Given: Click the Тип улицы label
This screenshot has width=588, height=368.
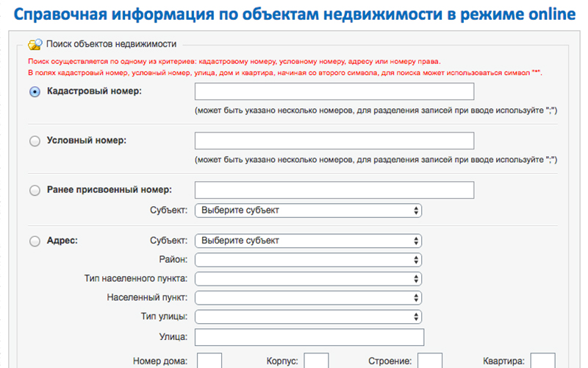Looking at the screenshot, I should [x=164, y=316].
